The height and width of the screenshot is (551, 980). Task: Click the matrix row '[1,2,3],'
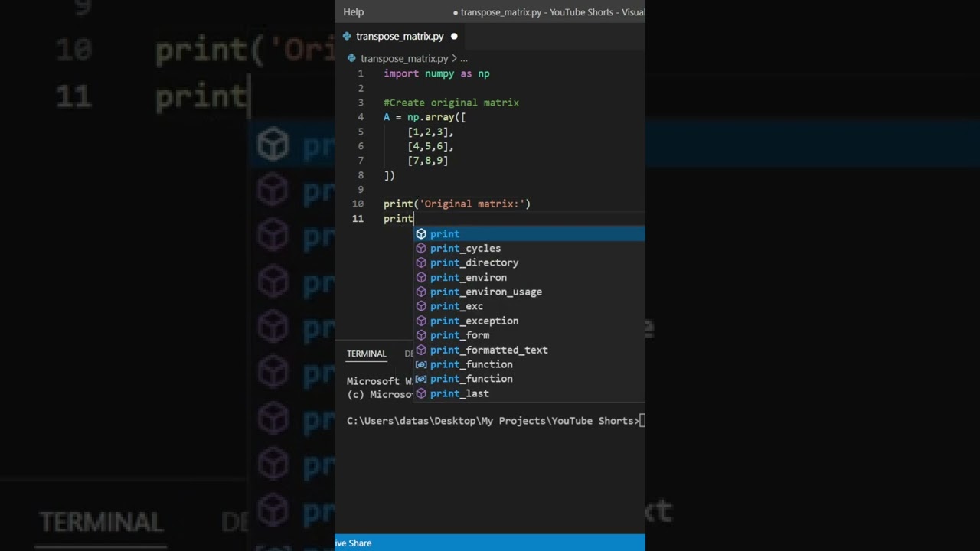(x=430, y=132)
